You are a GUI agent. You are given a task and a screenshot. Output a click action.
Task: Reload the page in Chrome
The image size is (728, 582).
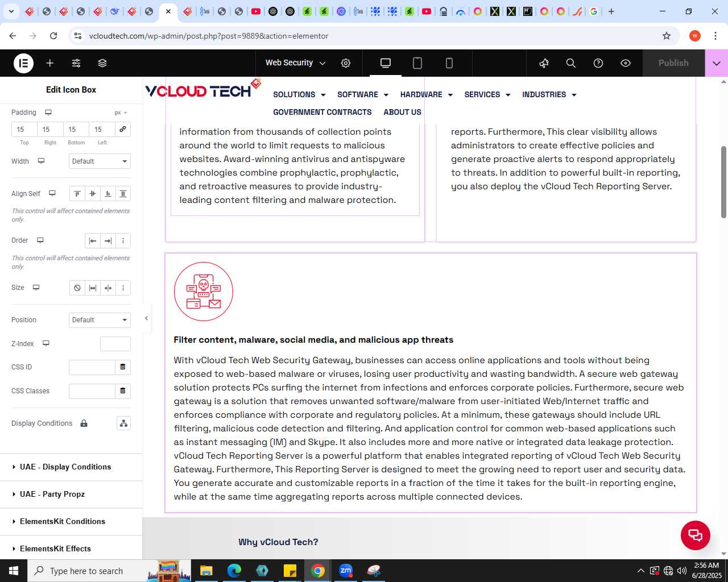(x=53, y=36)
